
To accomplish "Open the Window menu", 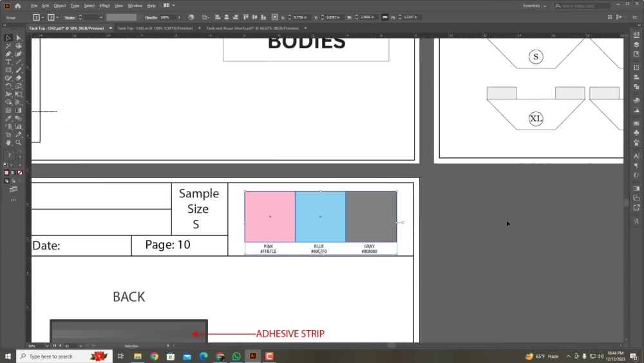I will tap(135, 6).
